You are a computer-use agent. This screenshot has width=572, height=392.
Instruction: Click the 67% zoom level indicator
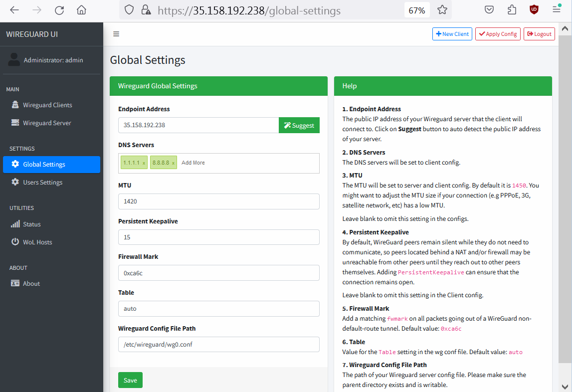tap(416, 10)
